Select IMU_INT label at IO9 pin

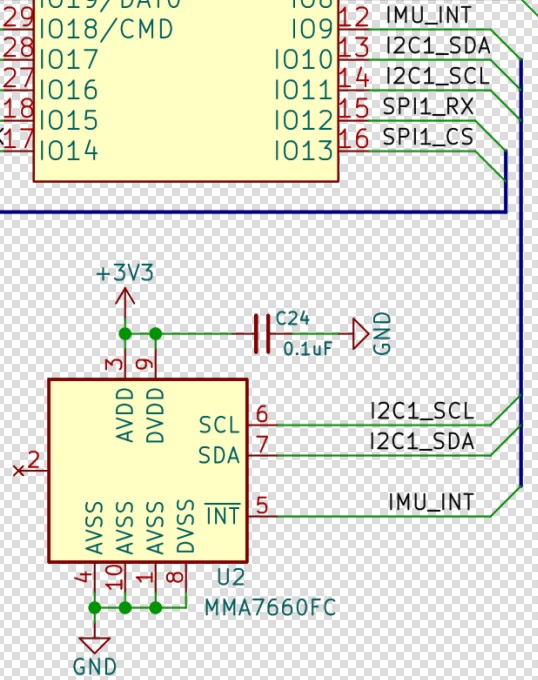pos(428,15)
